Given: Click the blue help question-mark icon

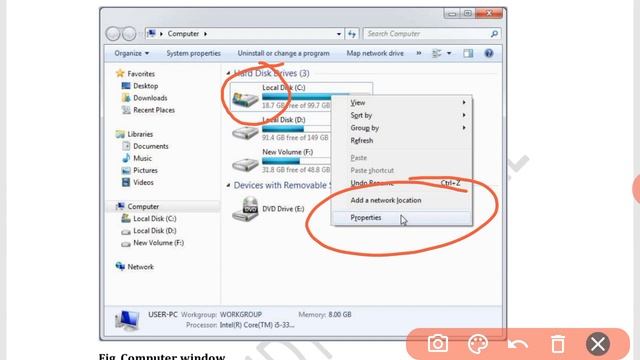Looking at the screenshot, I should click(489, 53).
